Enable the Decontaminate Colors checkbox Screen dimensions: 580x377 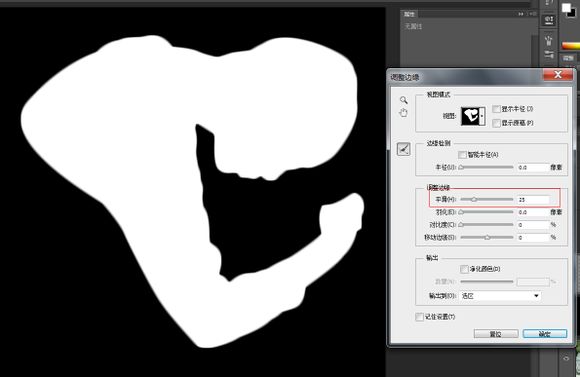tap(464, 269)
